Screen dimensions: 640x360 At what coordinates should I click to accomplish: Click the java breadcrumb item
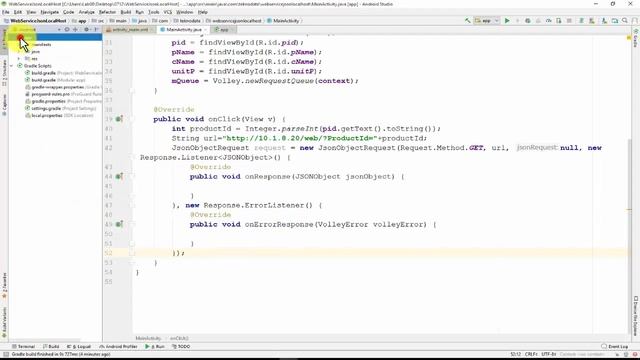(140, 21)
